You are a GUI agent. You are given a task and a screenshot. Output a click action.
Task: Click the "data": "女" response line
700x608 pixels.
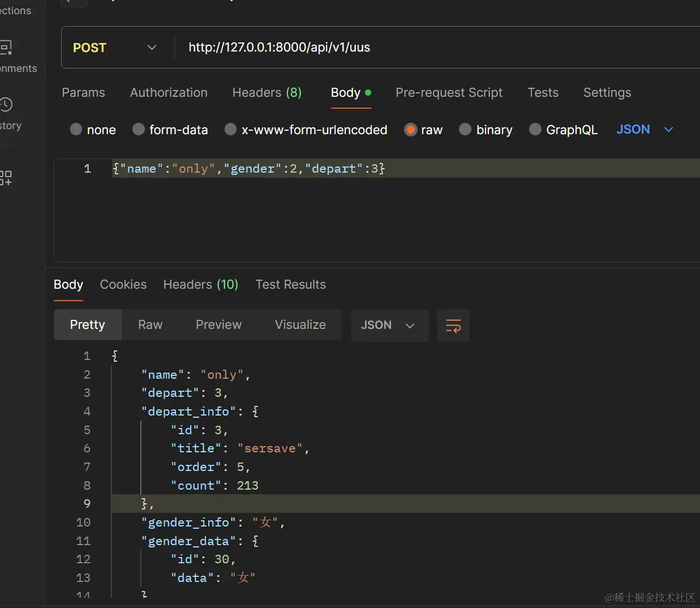coord(213,578)
